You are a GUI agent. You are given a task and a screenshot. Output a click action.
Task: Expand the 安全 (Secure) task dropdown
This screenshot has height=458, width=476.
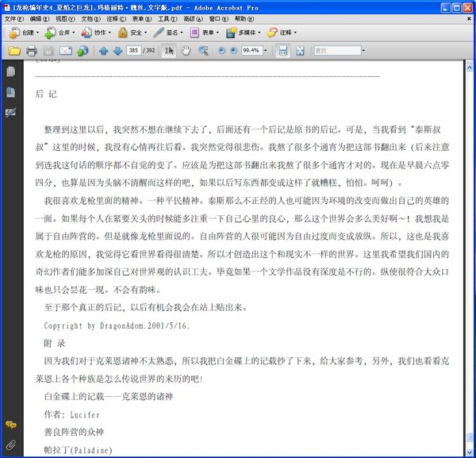coord(146,33)
